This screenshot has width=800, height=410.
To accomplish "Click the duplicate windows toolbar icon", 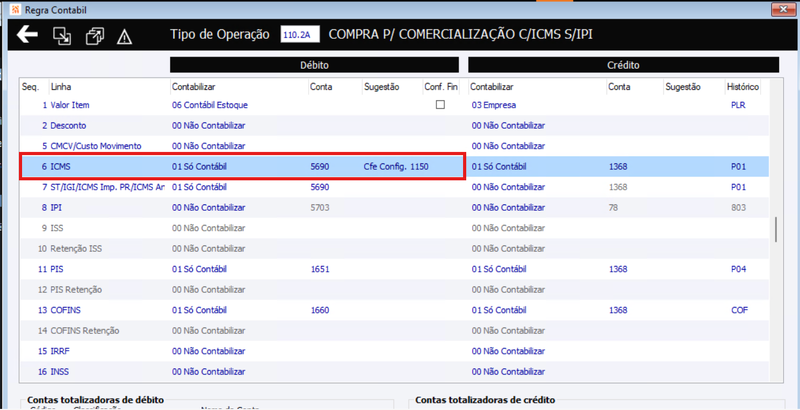I will 94,36.
